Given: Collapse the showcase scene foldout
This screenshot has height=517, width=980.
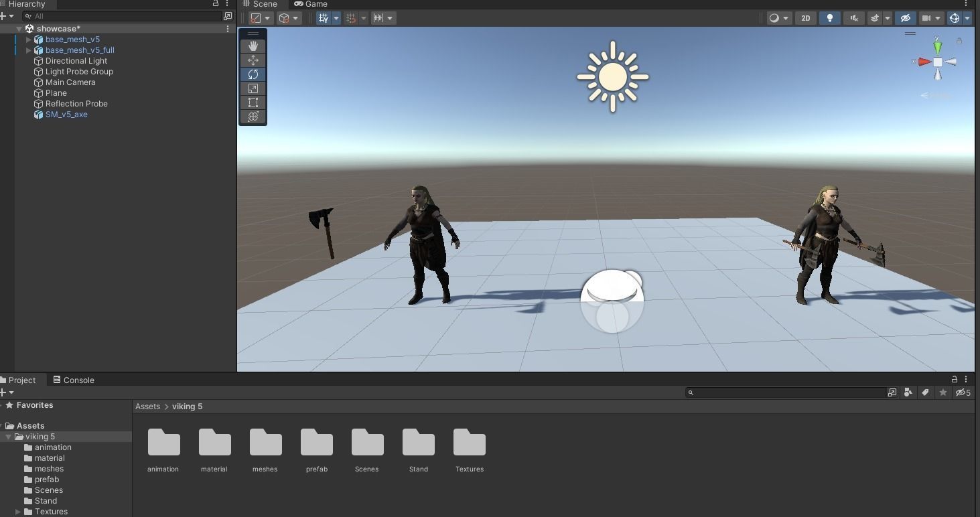Looking at the screenshot, I should click(x=19, y=29).
